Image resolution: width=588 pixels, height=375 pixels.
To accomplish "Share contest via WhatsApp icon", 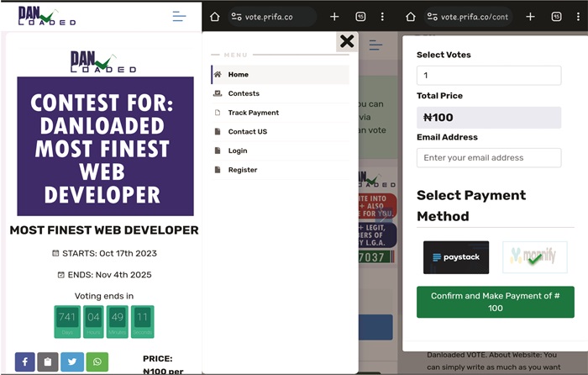I will (97, 362).
